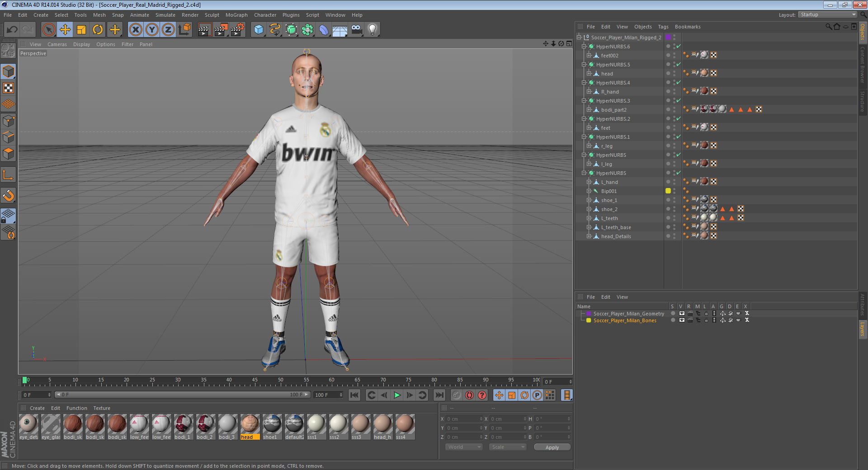Collapse the HyperNURBS.3 branch
Viewport: 868px width, 470px height.
coord(584,100)
